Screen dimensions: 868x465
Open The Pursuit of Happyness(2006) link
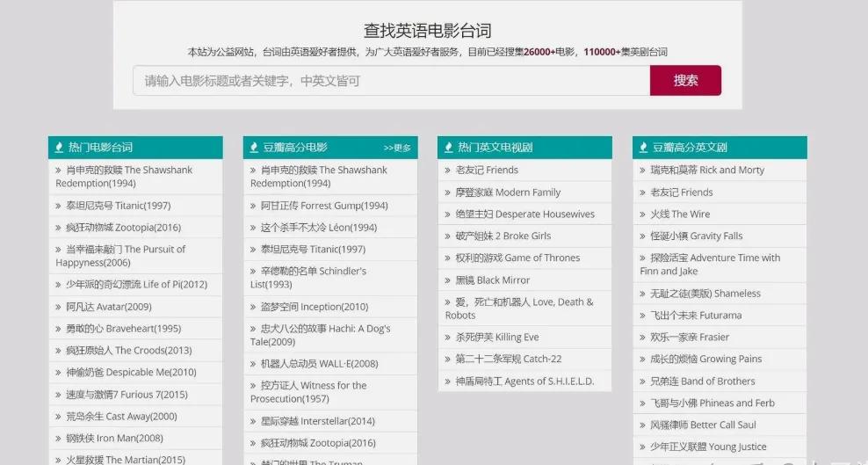click(120, 256)
